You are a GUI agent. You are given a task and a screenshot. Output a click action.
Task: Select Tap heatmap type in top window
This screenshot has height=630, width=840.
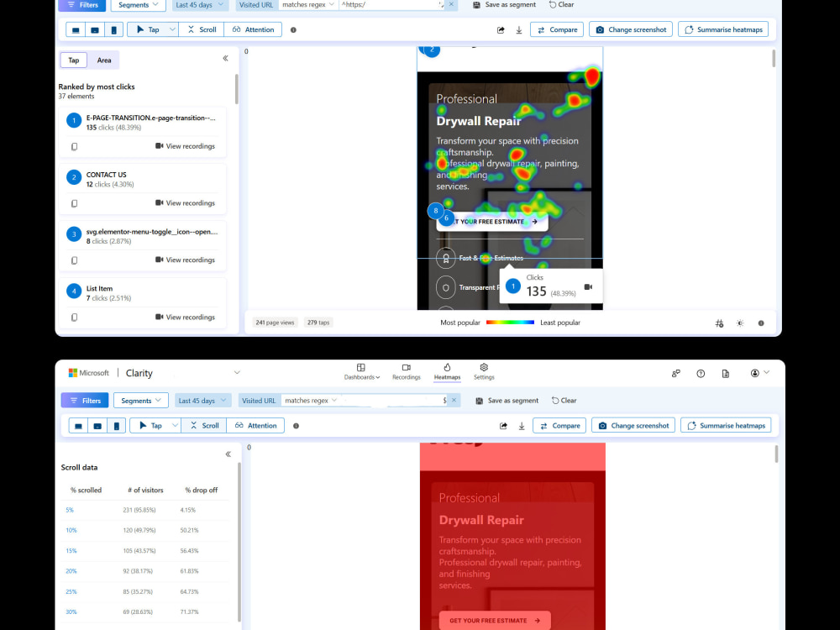(147, 30)
